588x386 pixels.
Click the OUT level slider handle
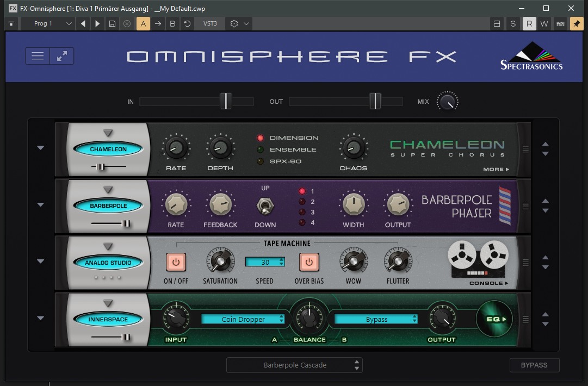coord(375,101)
